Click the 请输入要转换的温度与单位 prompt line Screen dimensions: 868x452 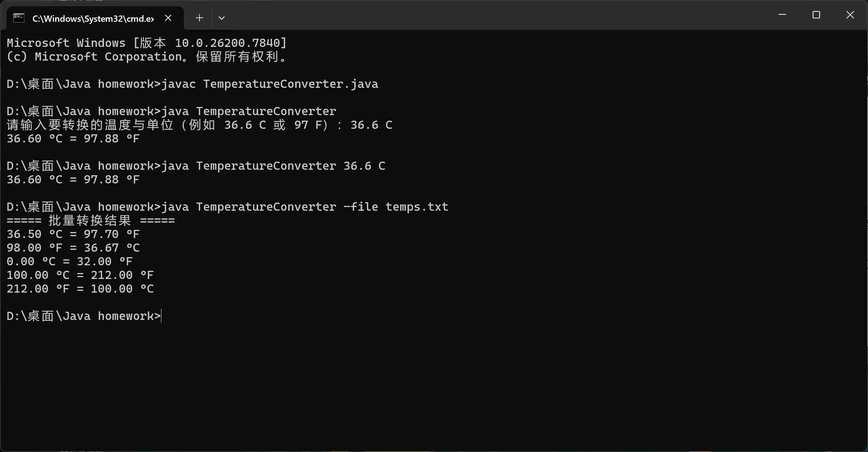[199, 125]
